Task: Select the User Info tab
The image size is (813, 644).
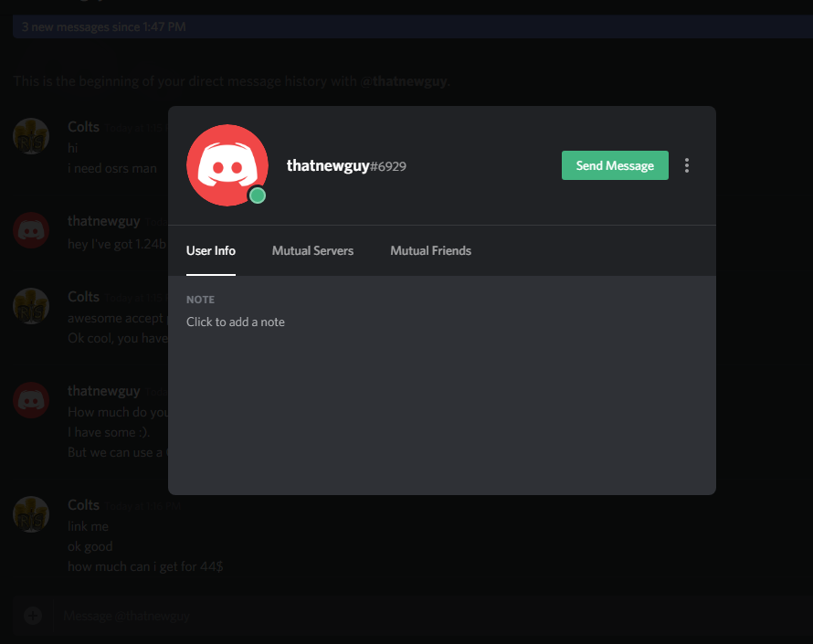Action: pyautogui.click(x=210, y=250)
